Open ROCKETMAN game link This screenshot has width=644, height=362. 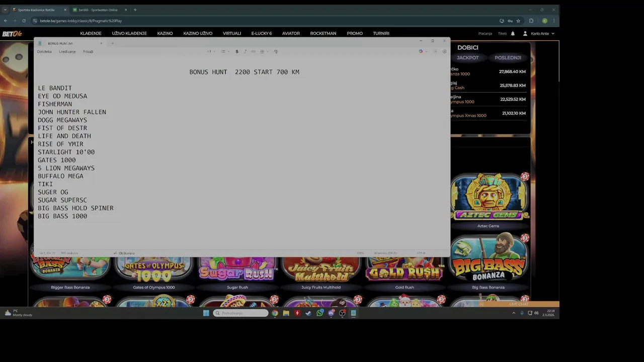coord(323,33)
